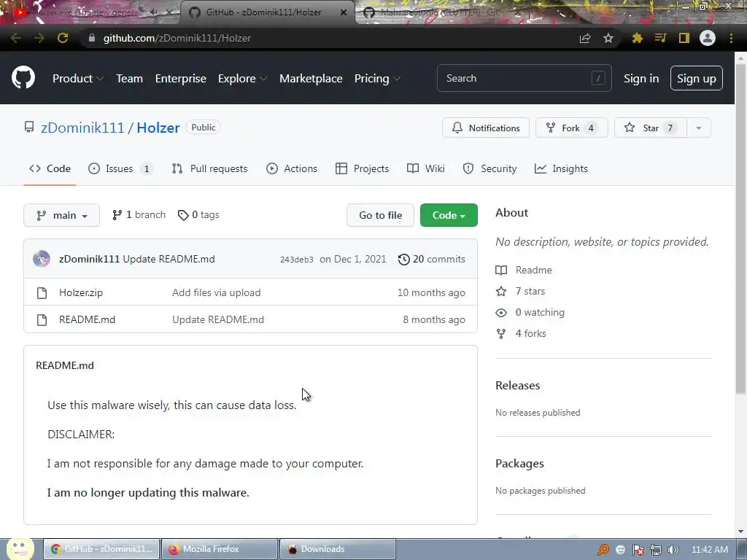Image resolution: width=747 pixels, height=560 pixels.
Task: Expand the Explore dropdown menu
Action: pos(242,79)
